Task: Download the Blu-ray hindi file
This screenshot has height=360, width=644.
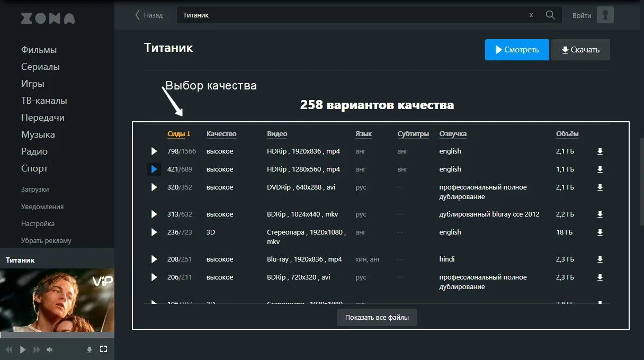Action: (600, 259)
